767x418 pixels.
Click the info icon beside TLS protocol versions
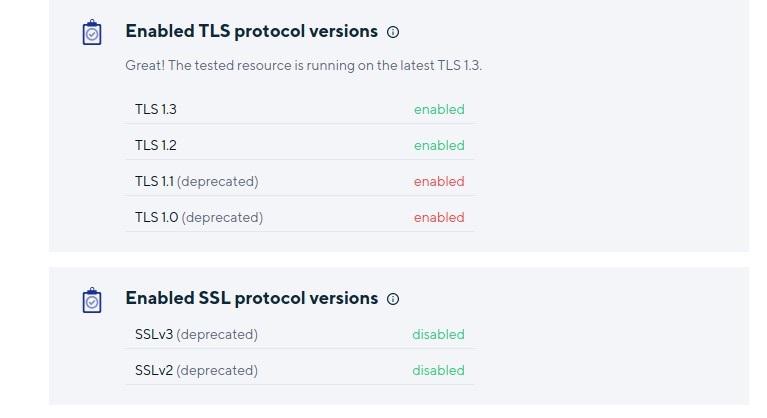(393, 32)
